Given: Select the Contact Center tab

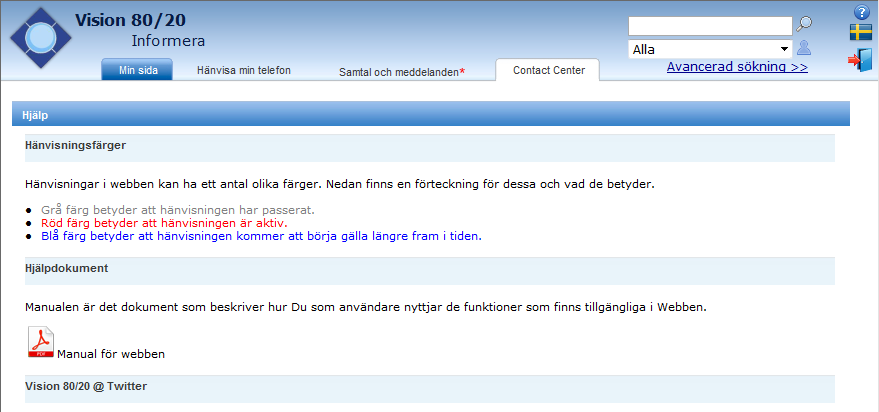Looking at the screenshot, I should click(x=548, y=70).
